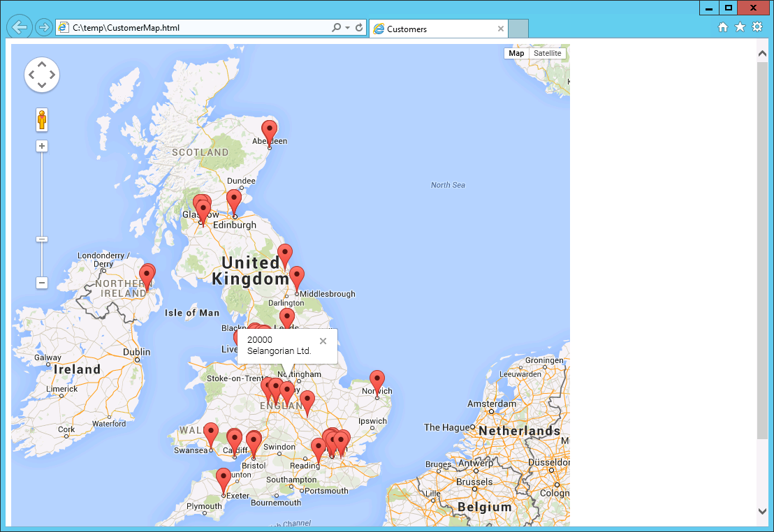Click the Pegman street view icon
Screen dimensions: 774x532
42,119
